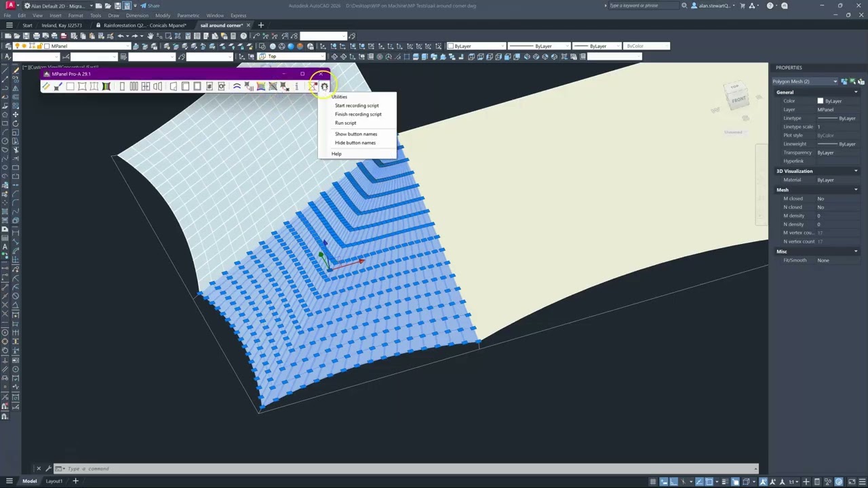The width and height of the screenshot is (868, 488).
Task: Click the Color ByLayer white swatch in Properties
Action: coord(820,101)
